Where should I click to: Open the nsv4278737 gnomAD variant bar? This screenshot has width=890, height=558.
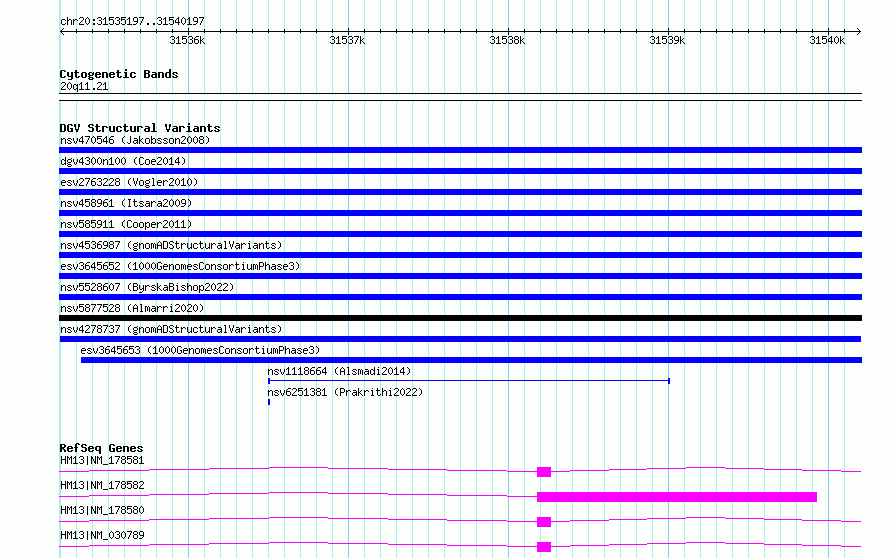coord(460,339)
